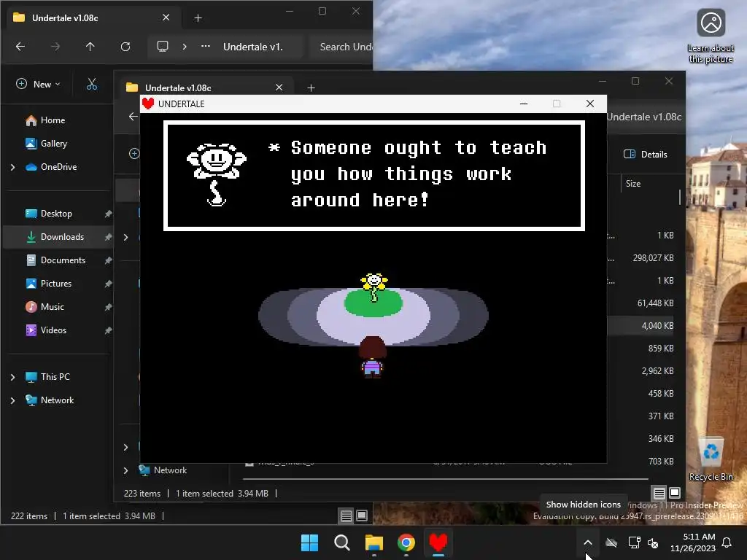The width and height of the screenshot is (747, 560).
Task: Select front Explorer Undertale v1.08c tab
Action: [x=205, y=87]
